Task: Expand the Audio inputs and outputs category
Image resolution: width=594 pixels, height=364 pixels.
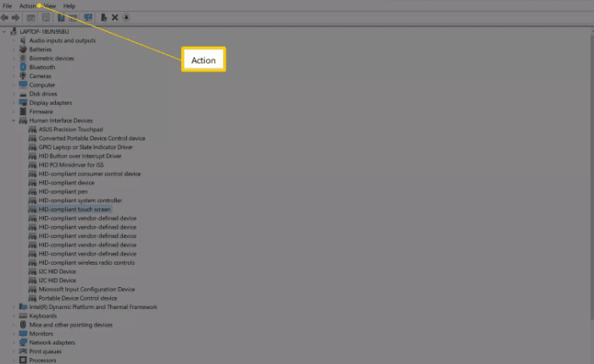Action: tap(14, 41)
